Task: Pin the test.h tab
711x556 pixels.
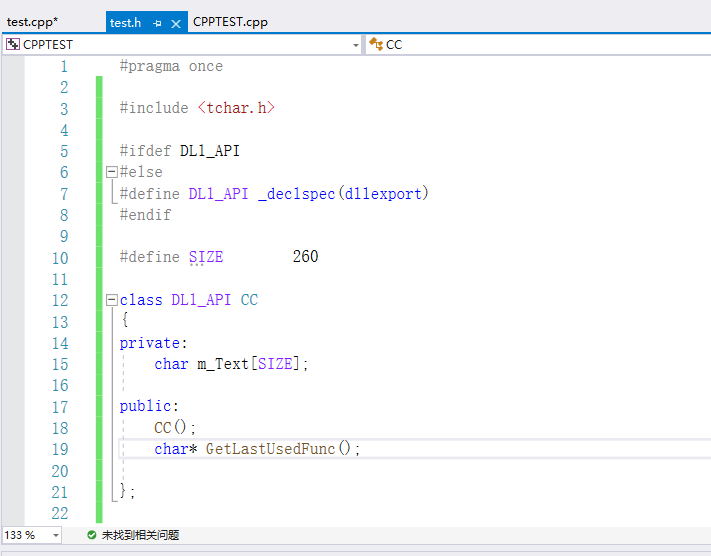Action: pyautogui.click(x=157, y=24)
